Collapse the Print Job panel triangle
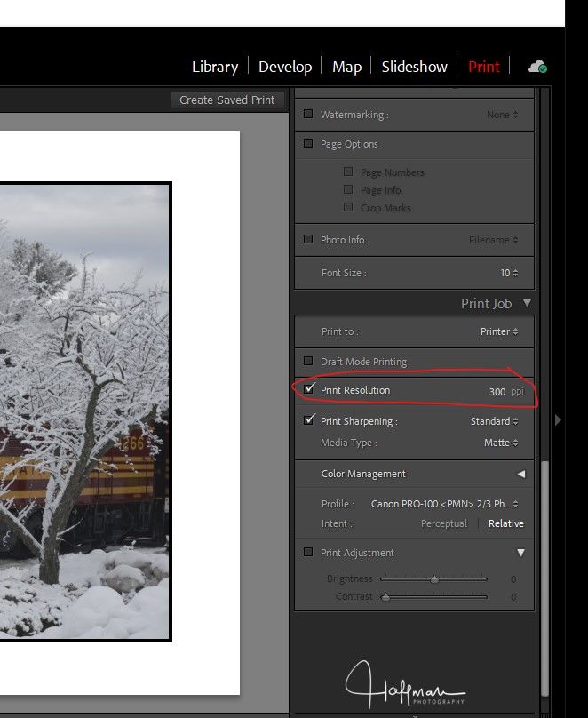Viewport: 588px width, 718px height. [x=527, y=304]
